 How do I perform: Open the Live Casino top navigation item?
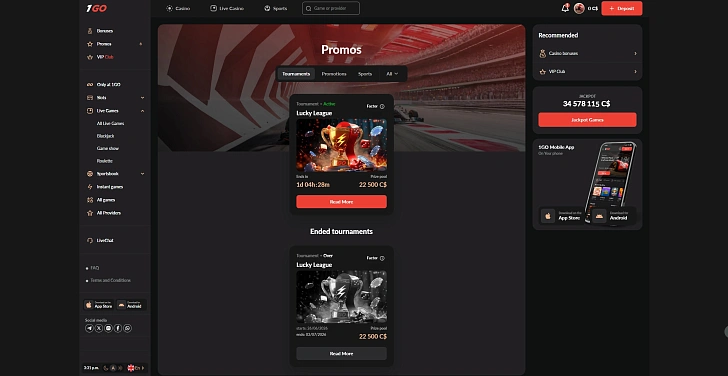point(227,8)
